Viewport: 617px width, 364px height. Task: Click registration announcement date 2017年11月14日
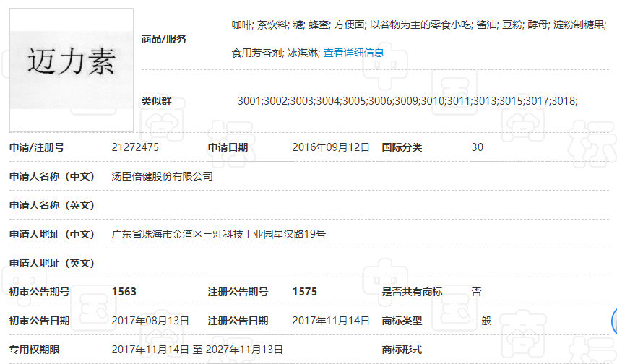331,321
